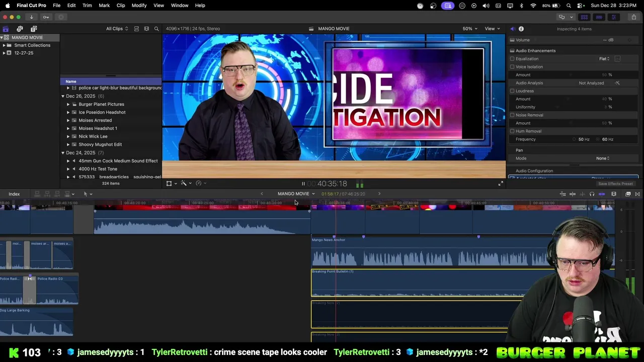Screen dimensions: 644x362
Task: Open the MANGO MOVIE timeline project dropdown
Action: click(x=296, y=194)
